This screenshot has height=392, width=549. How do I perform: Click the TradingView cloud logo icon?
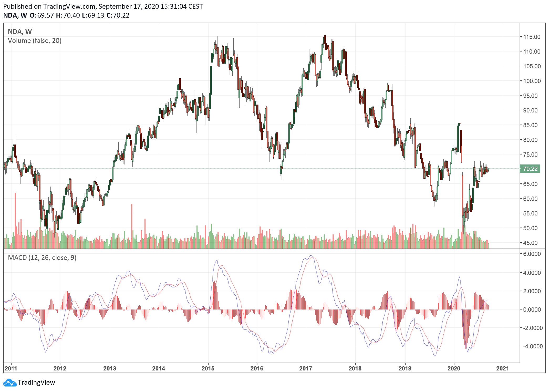10,383
